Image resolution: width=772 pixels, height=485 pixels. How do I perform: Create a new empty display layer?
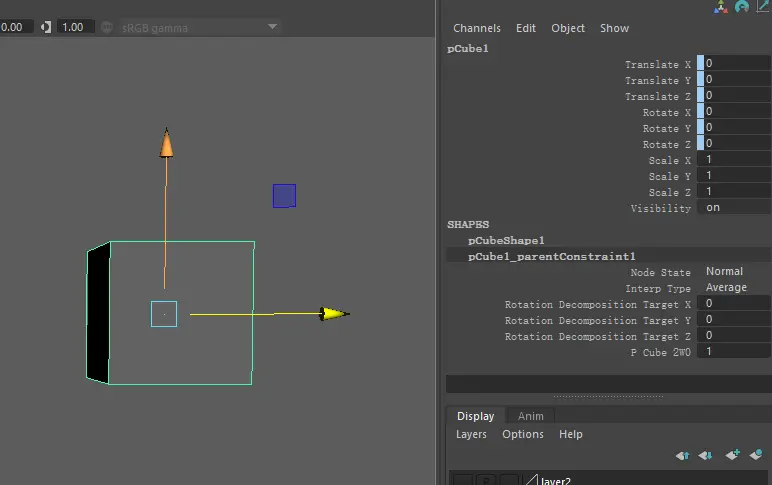tap(733, 455)
